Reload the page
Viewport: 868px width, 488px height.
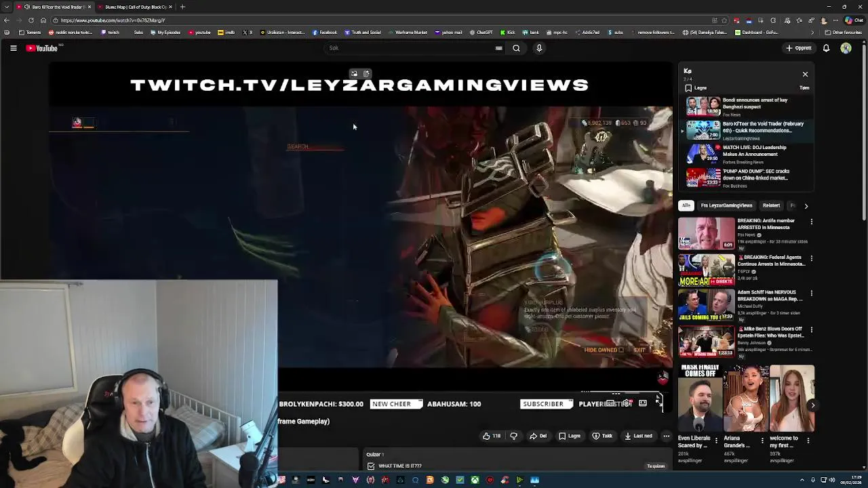31,20
